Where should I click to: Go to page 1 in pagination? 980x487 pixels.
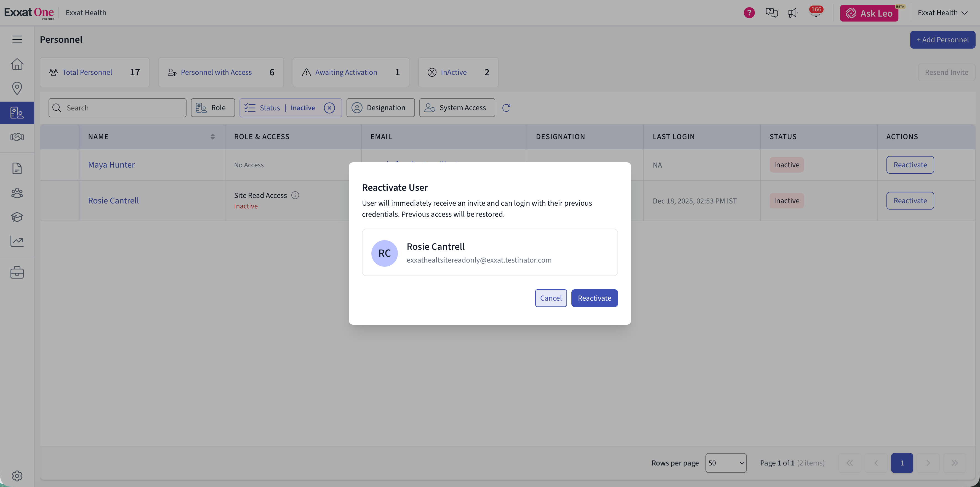[902, 463]
